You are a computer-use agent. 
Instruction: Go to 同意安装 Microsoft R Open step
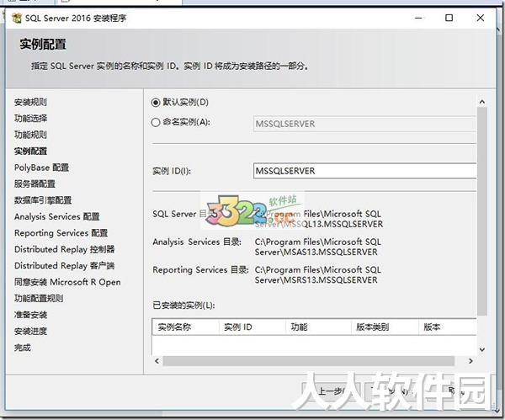(x=67, y=282)
